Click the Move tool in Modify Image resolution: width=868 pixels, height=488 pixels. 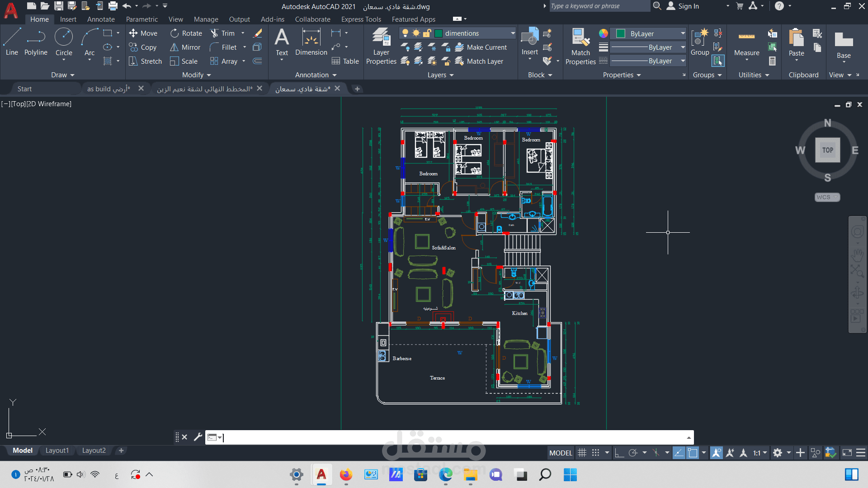click(x=143, y=33)
